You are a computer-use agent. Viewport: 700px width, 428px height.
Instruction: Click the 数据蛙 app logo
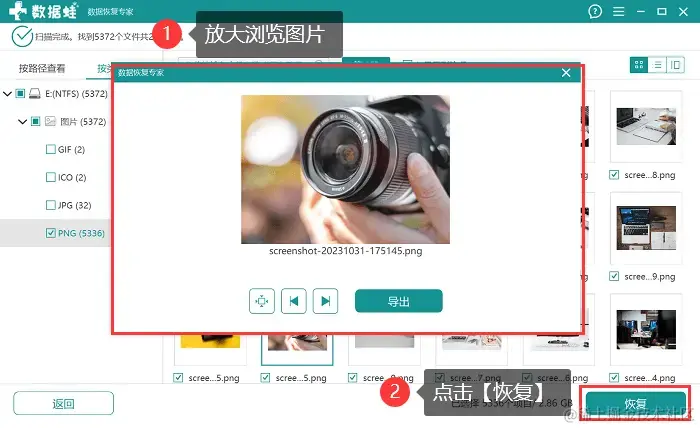pyautogui.click(x=43, y=11)
